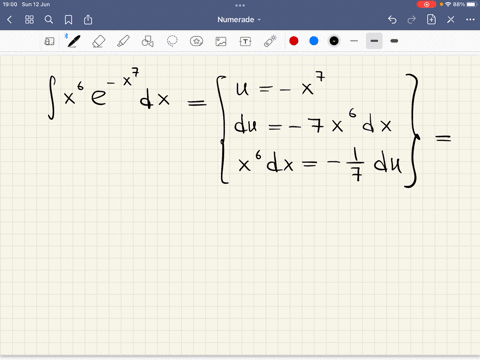Image resolution: width=480 pixels, height=360 pixels.
Task: Select the Lasso selection tool
Action: coord(172,41)
